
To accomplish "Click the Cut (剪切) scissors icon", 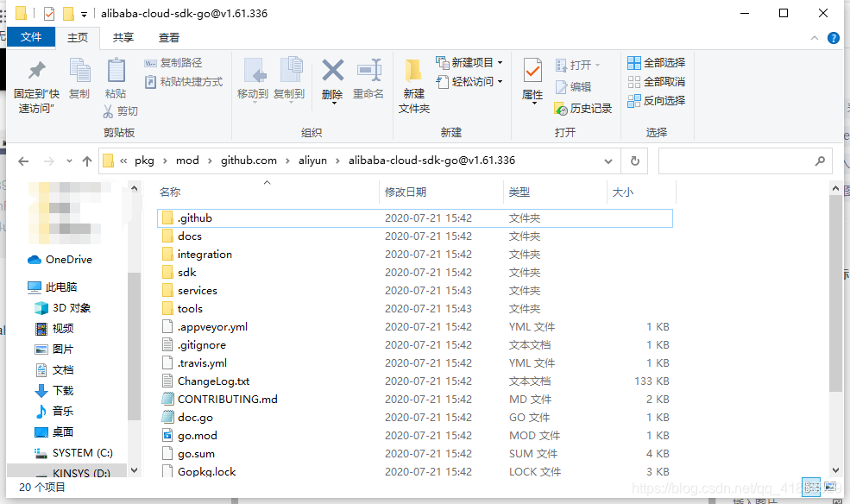I will click(x=108, y=111).
